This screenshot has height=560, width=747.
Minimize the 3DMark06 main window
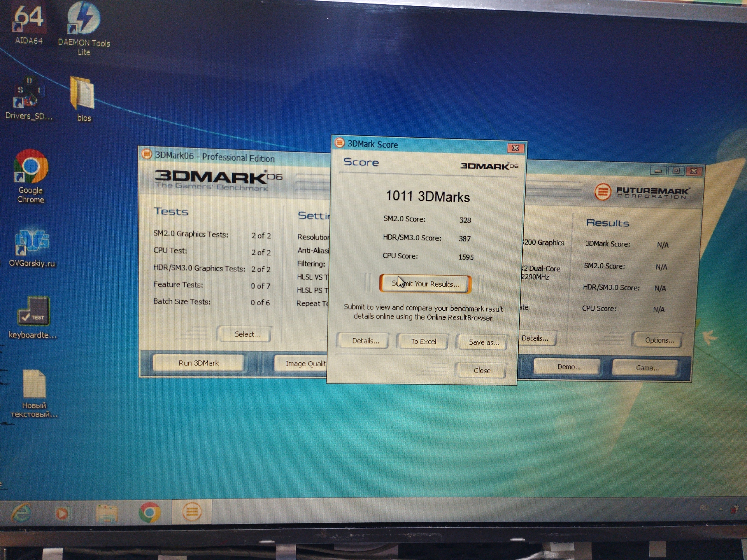coord(658,171)
